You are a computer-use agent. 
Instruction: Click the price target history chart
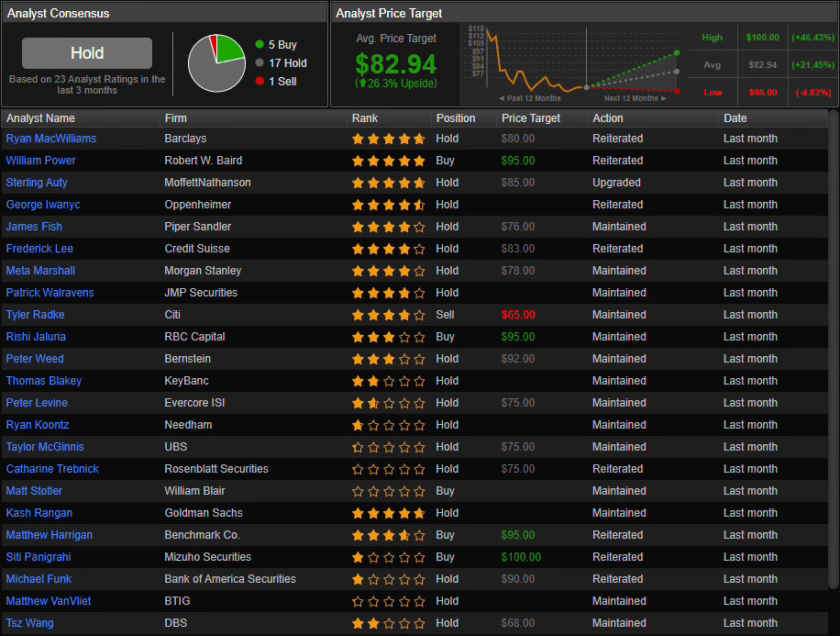(x=574, y=63)
